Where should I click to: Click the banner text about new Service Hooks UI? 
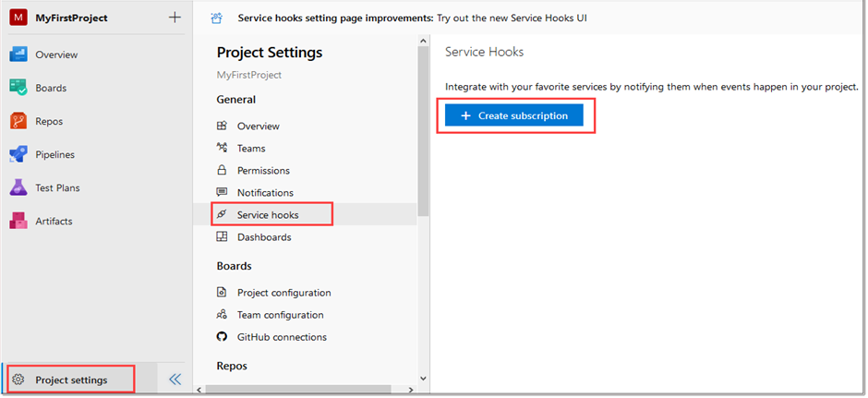413,18
